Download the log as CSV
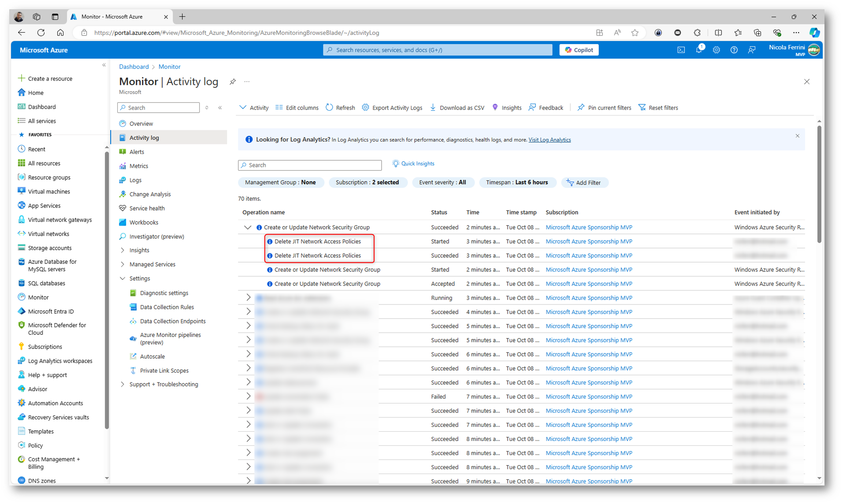This screenshot has height=504, width=843. (x=457, y=107)
